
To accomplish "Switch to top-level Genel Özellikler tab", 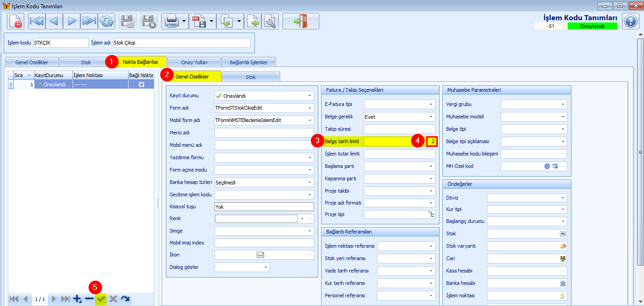I will tap(32, 62).
